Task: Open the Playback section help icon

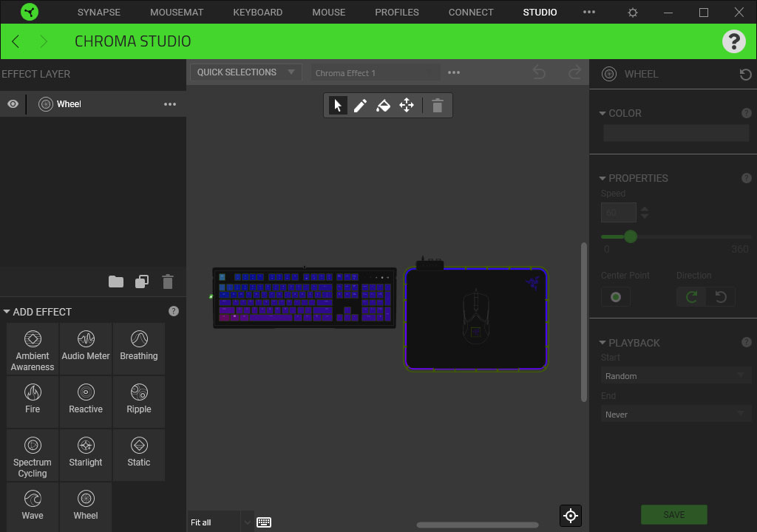Action: pyautogui.click(x=747, y=342)
